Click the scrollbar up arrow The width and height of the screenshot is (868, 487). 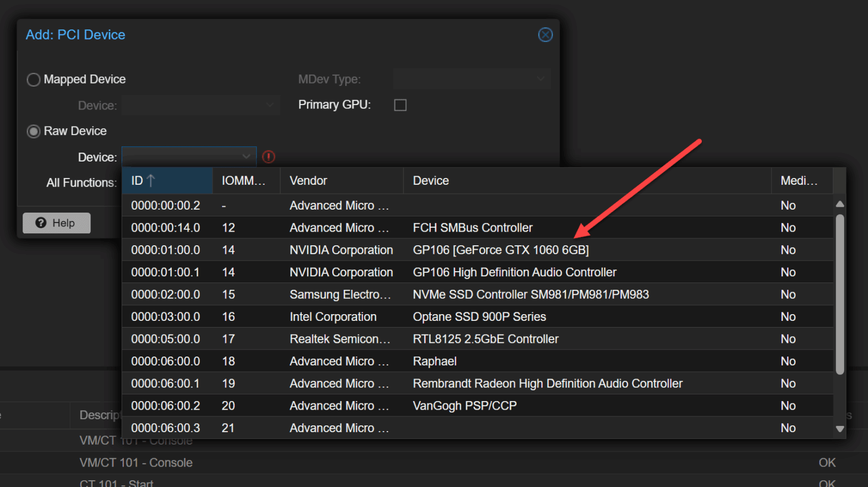[x=840, y=203]
